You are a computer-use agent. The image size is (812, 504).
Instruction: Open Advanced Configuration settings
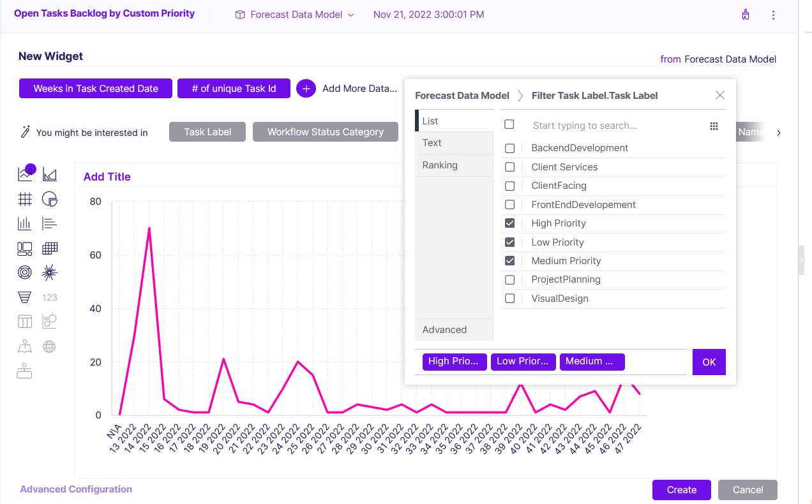[x=76, y=489]
